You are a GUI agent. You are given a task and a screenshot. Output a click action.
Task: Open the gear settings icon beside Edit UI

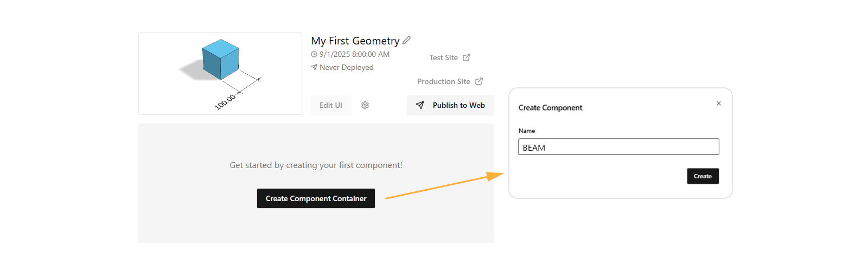point(365,105)
